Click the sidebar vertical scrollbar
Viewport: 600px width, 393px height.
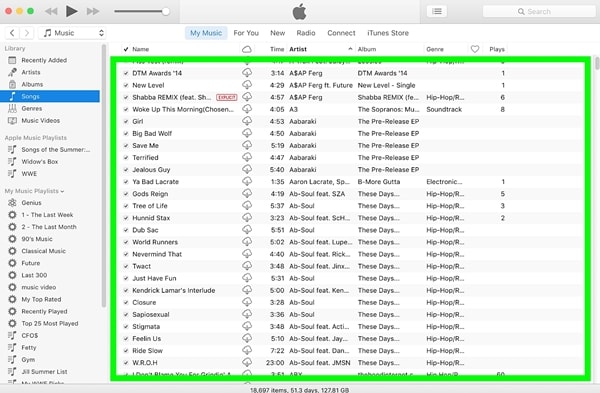click(104, 175)
